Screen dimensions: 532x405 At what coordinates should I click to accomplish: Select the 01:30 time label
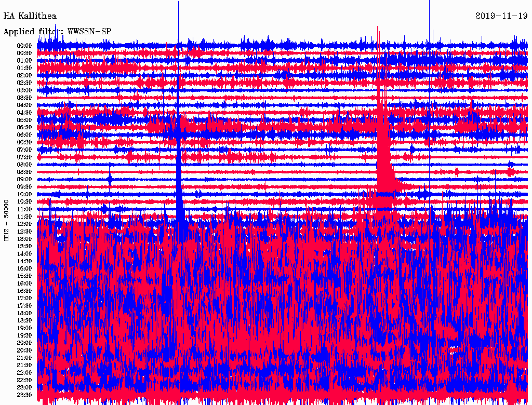24,68
